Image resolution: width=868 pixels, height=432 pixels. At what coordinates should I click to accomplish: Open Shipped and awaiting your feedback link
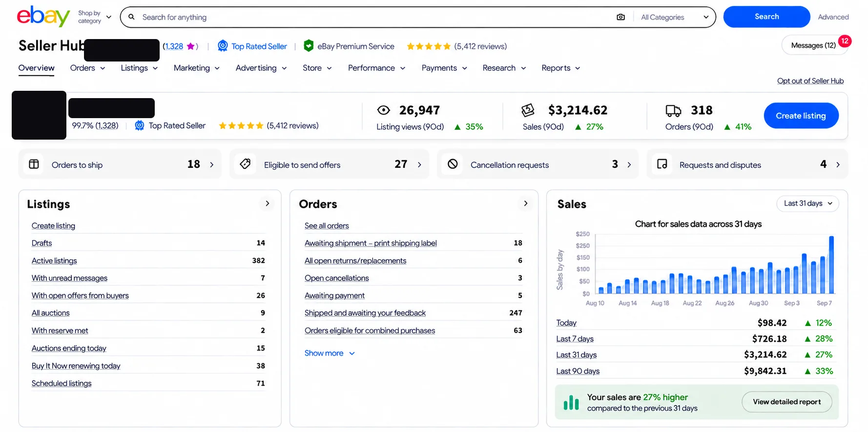pos(365,313)
